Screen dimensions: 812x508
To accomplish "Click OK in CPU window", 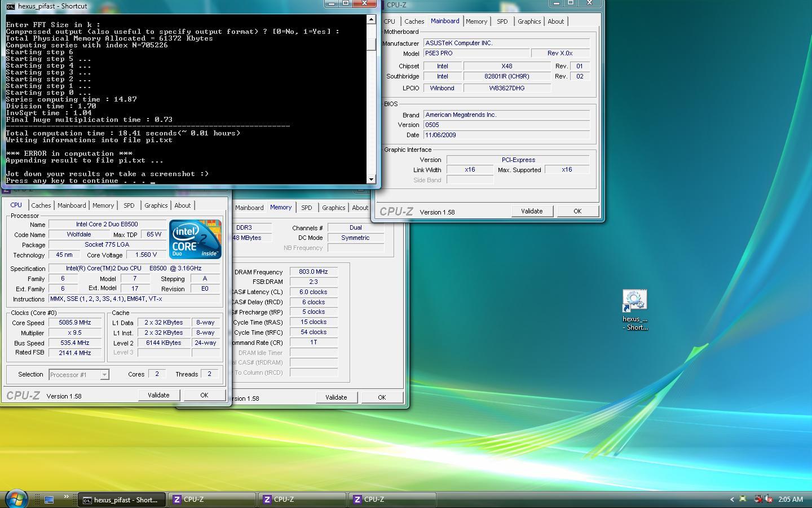I will (x=204, y=395).
